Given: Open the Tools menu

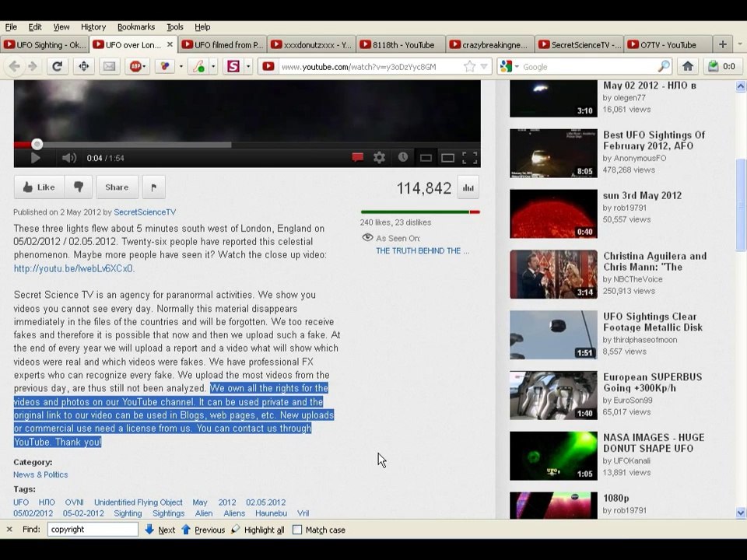Looking at the screenshot, I should coord(174,27).
